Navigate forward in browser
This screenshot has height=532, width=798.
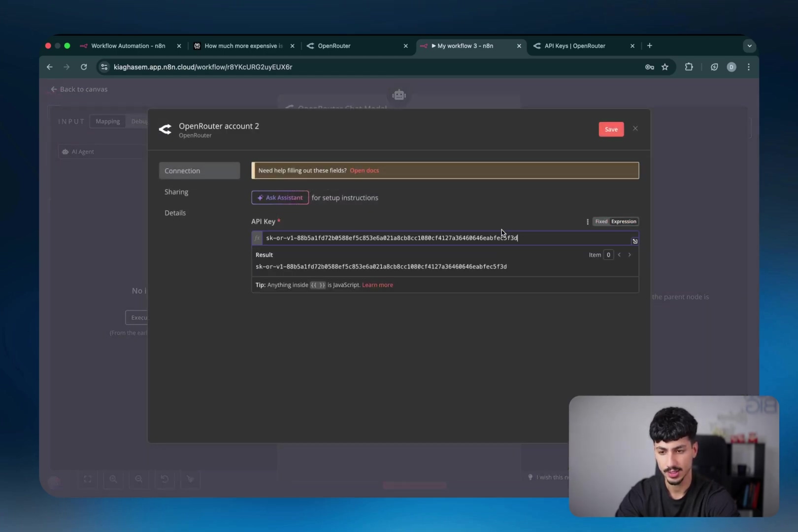(x=66, y=67)
